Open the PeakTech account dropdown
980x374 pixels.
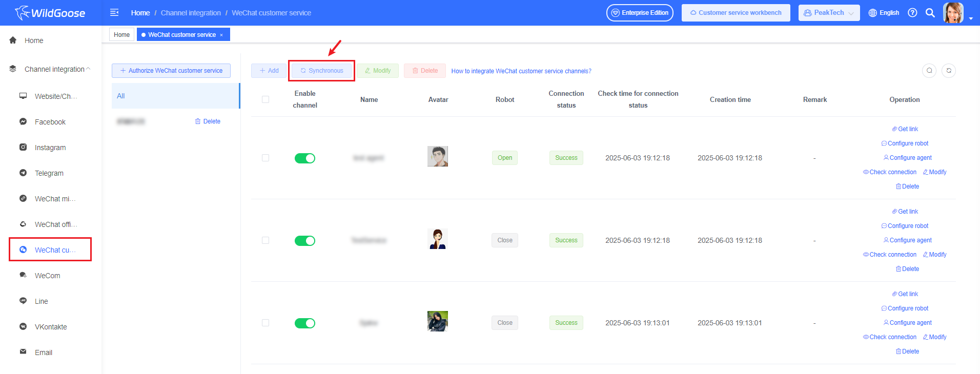[829, 13]
